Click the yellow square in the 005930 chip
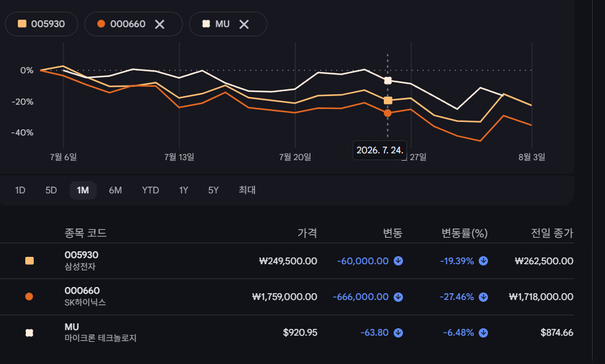Screen dimensions: 605x364 [x=22, y=23]
